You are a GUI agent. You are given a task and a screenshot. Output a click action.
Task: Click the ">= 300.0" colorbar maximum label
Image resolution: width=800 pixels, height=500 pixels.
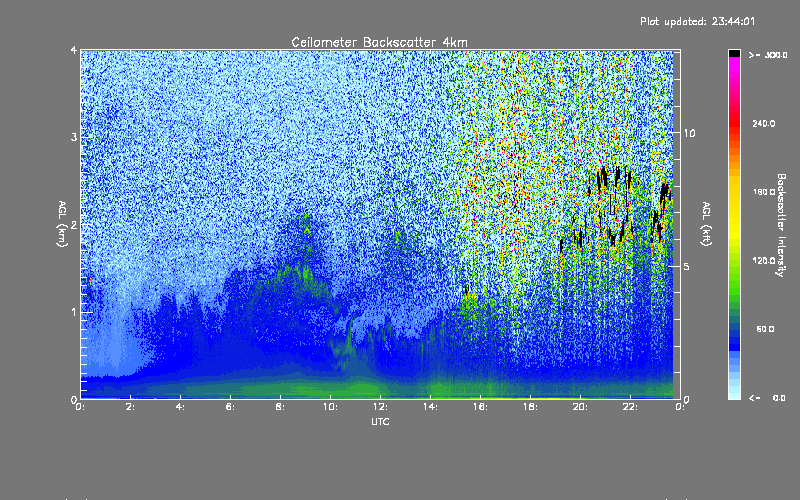768,55
